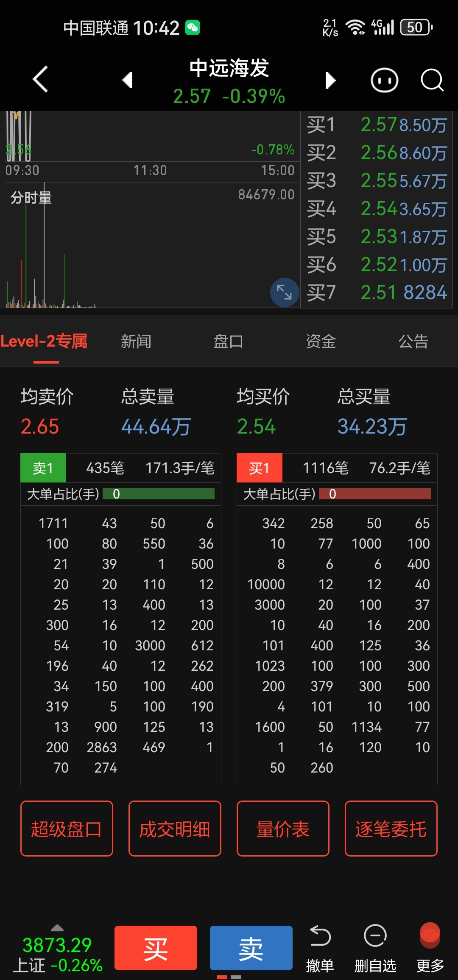Switch to the 盘口 tab
458x980 pixels.
(229, 342)
